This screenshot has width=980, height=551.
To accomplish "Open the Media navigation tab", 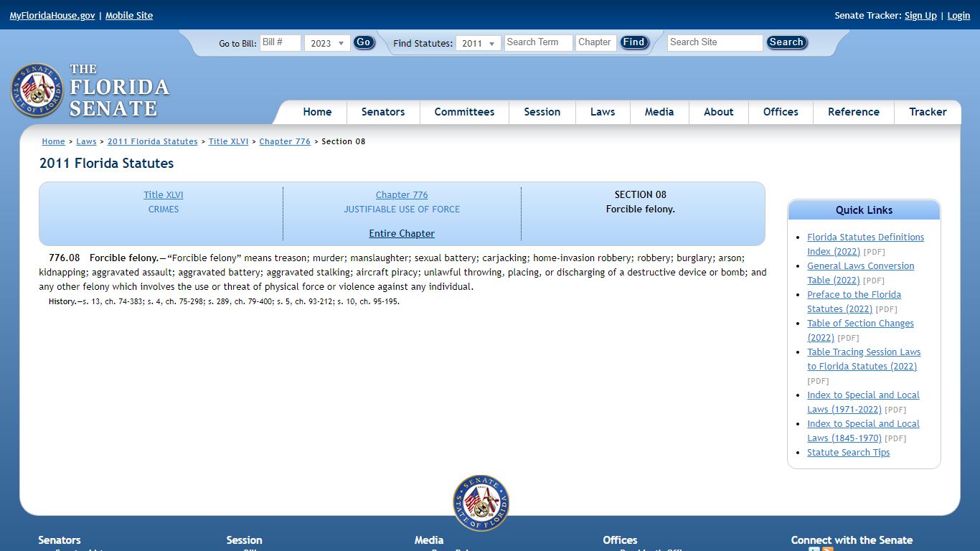I will pyautogui.click(x=659, y=112).
